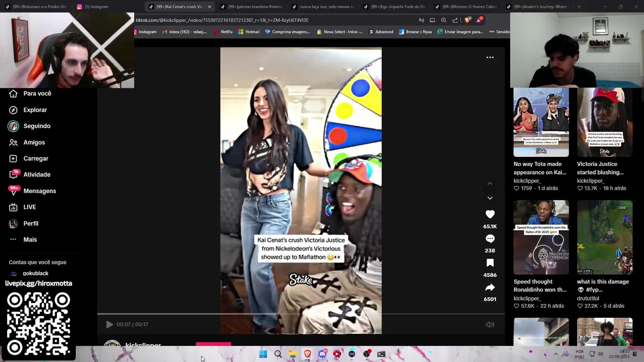
Task: Open thumbnail Victoria Justice started blushing
Action: click(605, 122)
